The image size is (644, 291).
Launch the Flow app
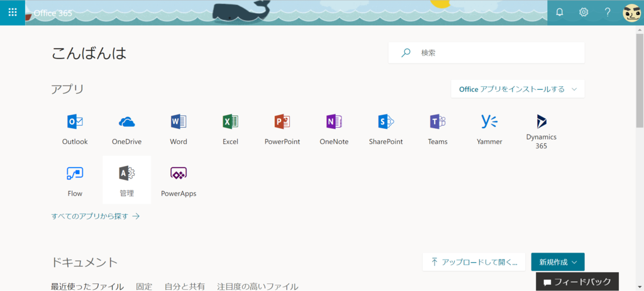click(x=75, y=180)
